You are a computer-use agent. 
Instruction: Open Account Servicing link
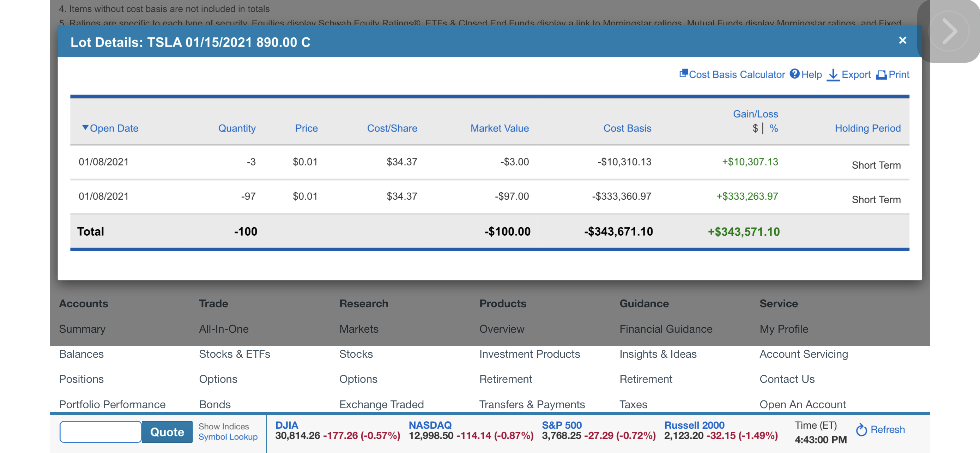804,354
